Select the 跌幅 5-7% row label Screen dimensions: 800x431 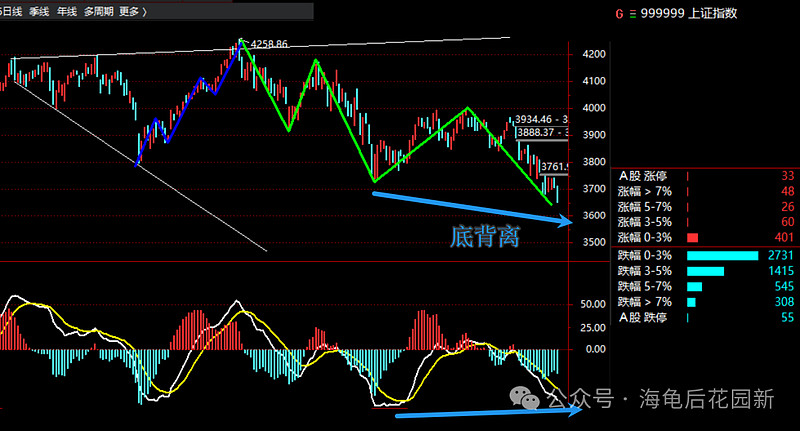pos(644,287)
